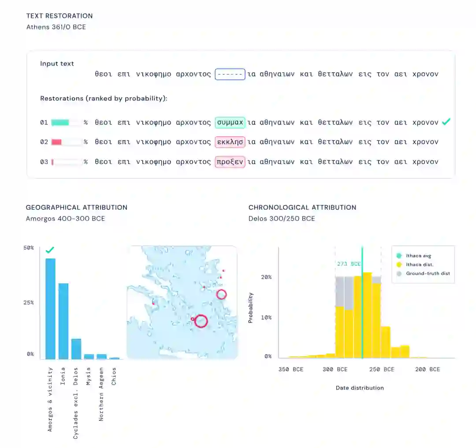Click the Ithaca avg teal legend dot
Viewport: 476px width, 448px height.
(x=399, y=255)
